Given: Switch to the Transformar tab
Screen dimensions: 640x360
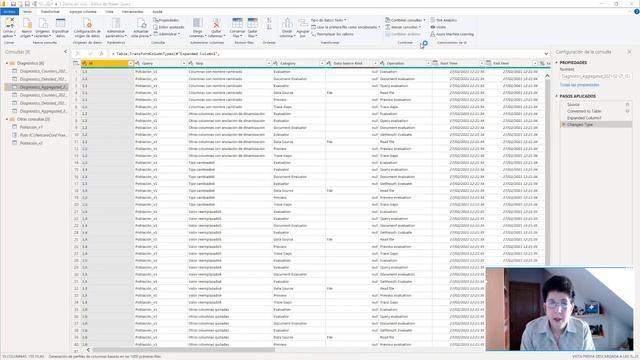Looking at the screenshot, I should point(50,12).
